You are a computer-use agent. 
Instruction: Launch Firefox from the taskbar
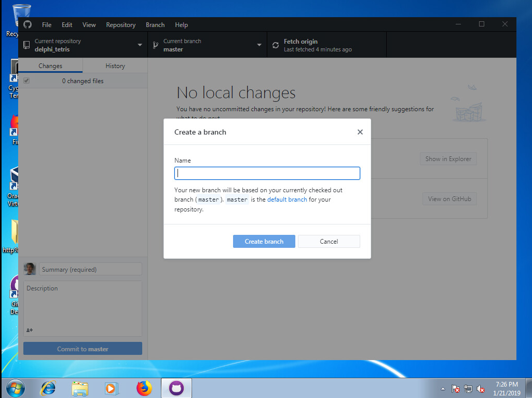144,388
